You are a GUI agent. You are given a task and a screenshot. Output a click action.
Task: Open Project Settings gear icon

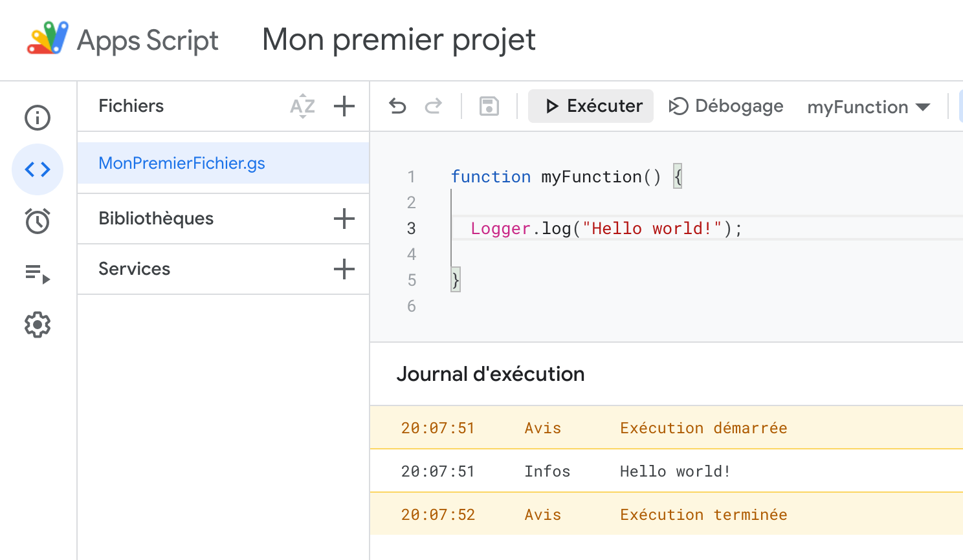point(38,325)
